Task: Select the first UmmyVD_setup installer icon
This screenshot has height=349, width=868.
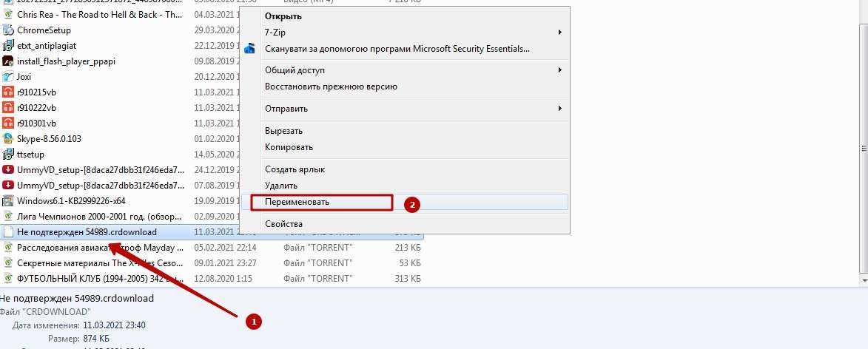Action: tap(8, 170)
